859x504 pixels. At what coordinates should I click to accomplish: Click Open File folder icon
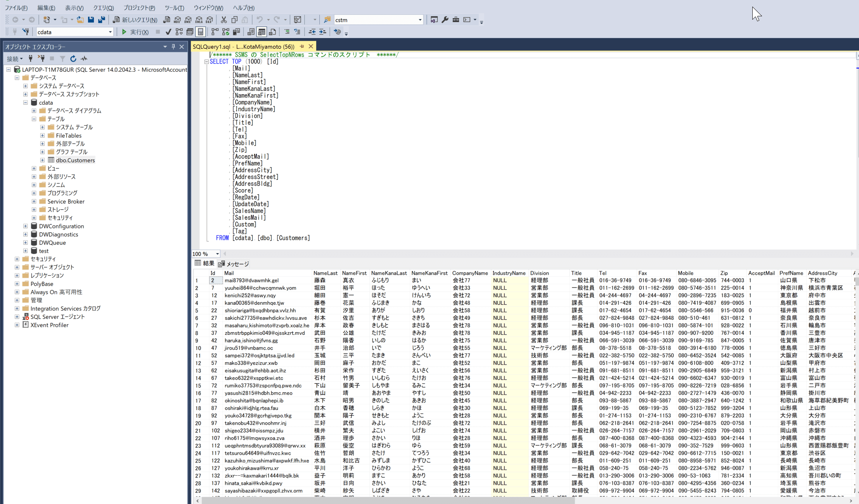[80, 20]
